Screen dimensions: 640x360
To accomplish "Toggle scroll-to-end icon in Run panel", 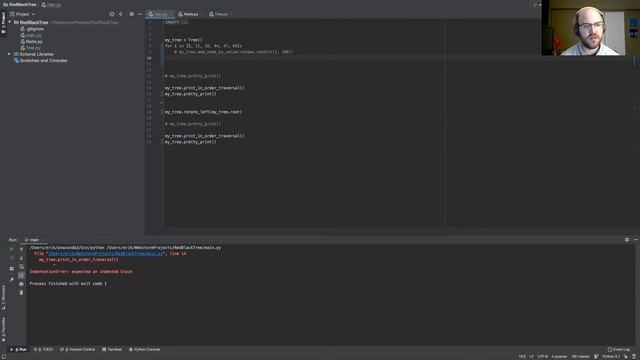I will [x=21, y=276].
